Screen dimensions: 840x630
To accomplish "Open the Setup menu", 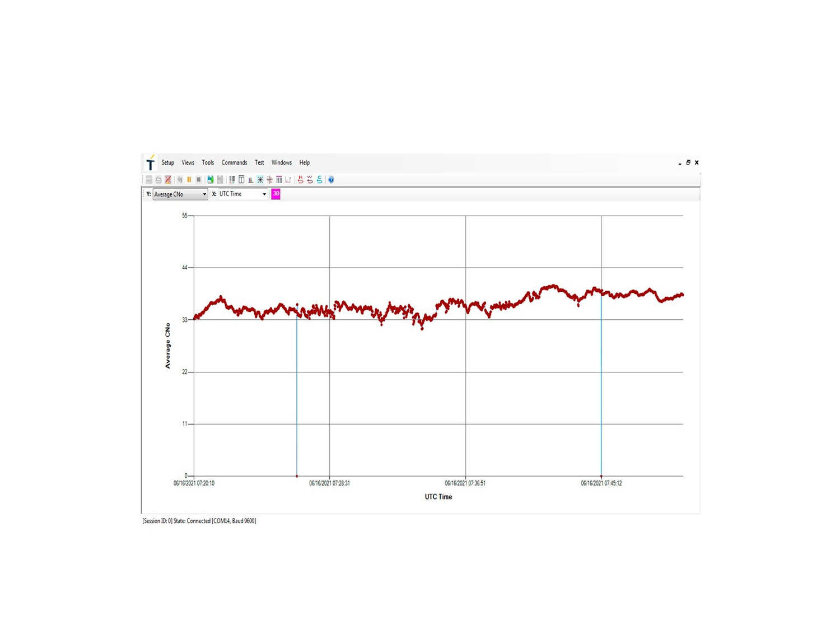I will (x=167, y=163).
